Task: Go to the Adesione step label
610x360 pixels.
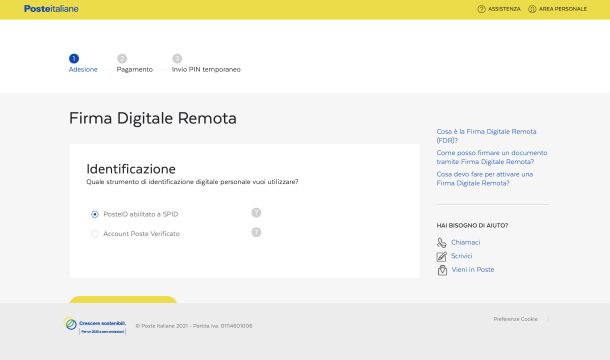Action: tap(83, 69)
